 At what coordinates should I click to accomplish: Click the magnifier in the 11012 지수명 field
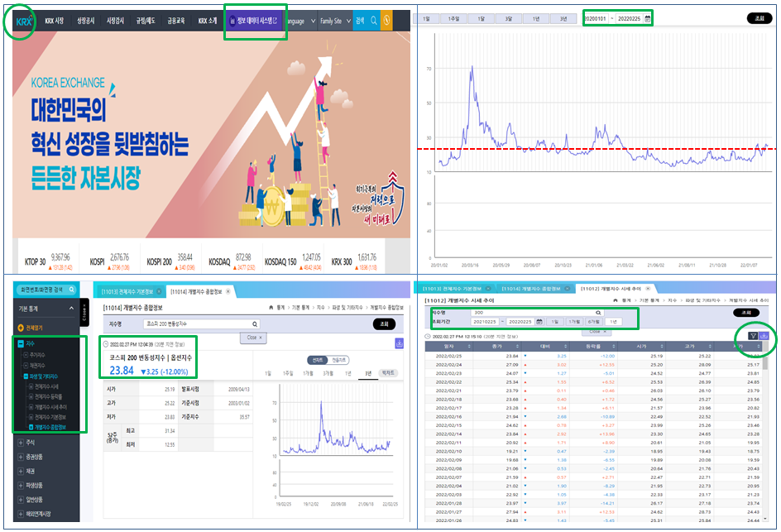pyautogui.click(x=598, y=313)
